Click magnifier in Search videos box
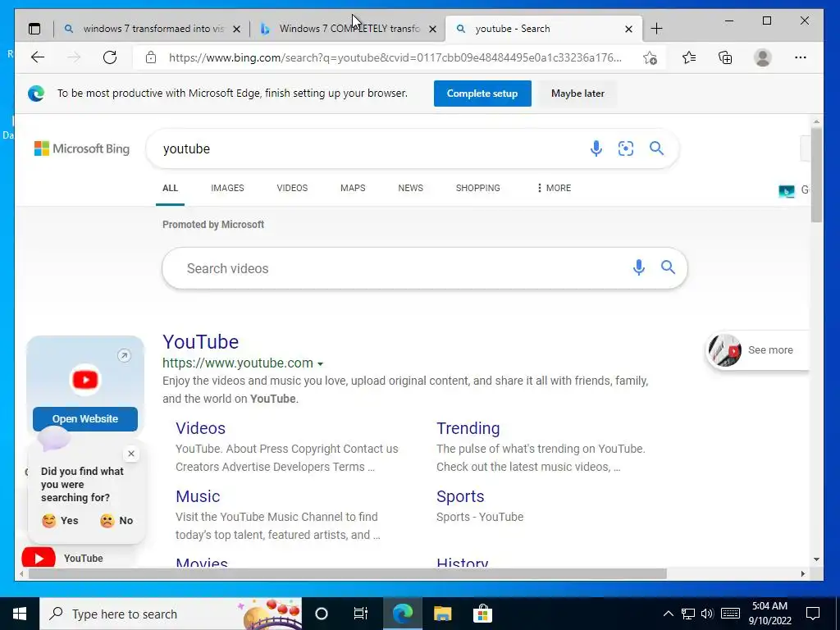This screenshot has width=840, height=630. point(668,267)
